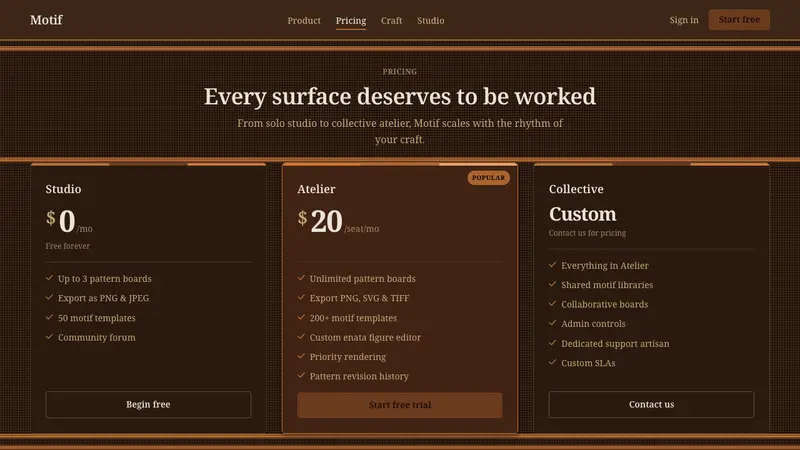Click the 200+ motif templates text

click(353, 318)
